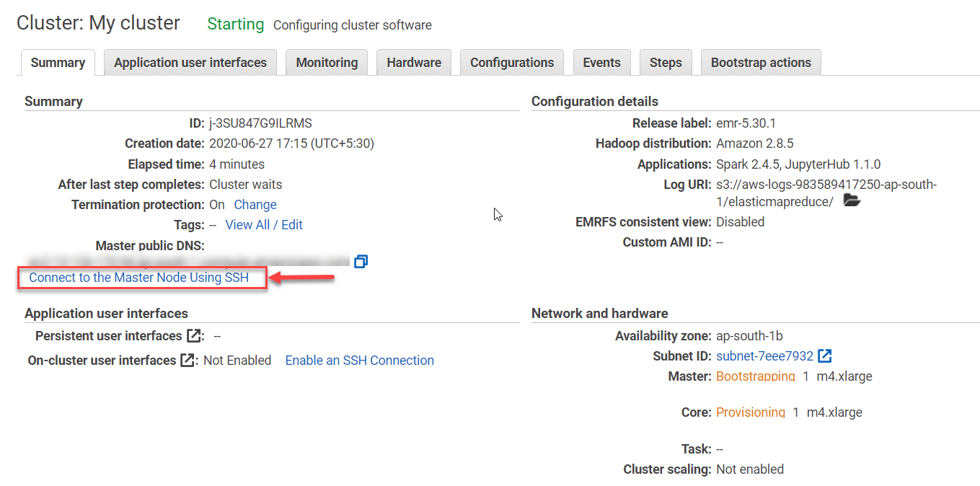The height and width of the screenshot is (486, 980).
Task: Click the Starting cluster status text
Action: 236,25
